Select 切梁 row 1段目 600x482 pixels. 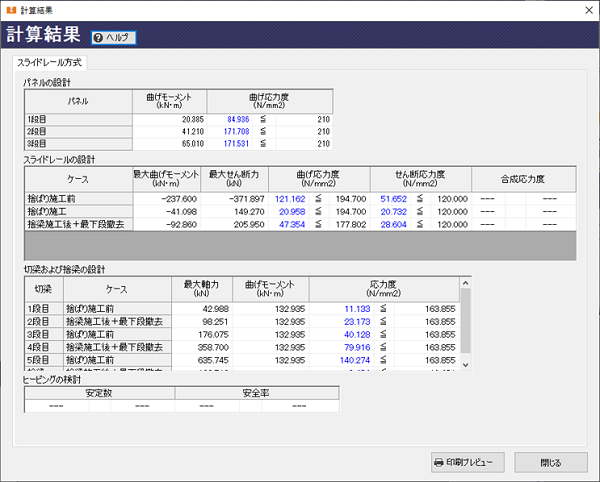[x=44, y=309]
